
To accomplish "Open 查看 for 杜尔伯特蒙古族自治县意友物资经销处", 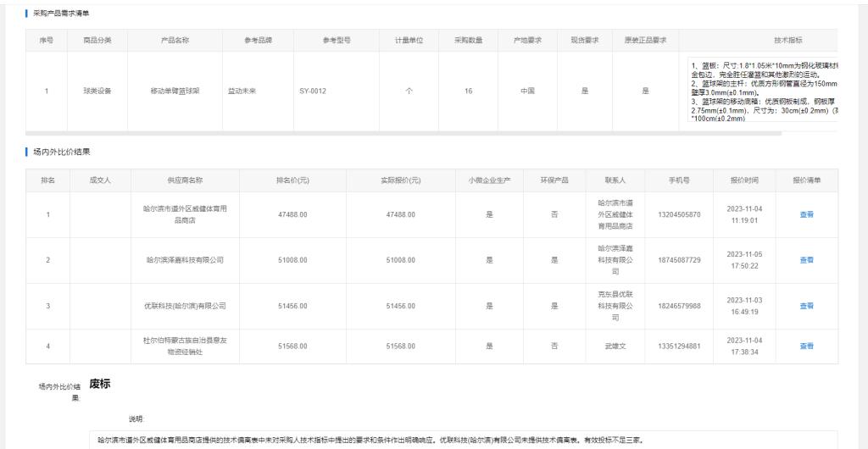I will pos(806,346).
